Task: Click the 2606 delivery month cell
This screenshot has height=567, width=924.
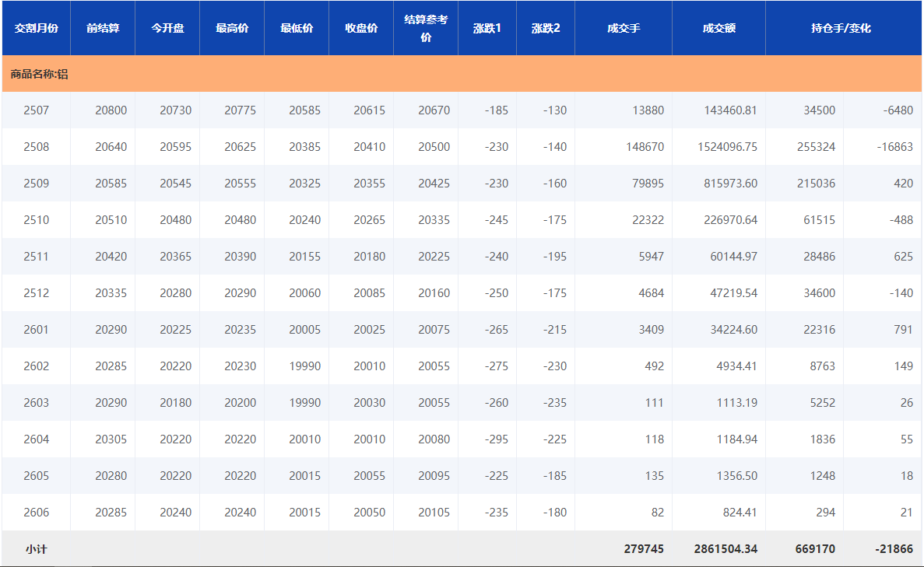Action: (x=36, y=513)
